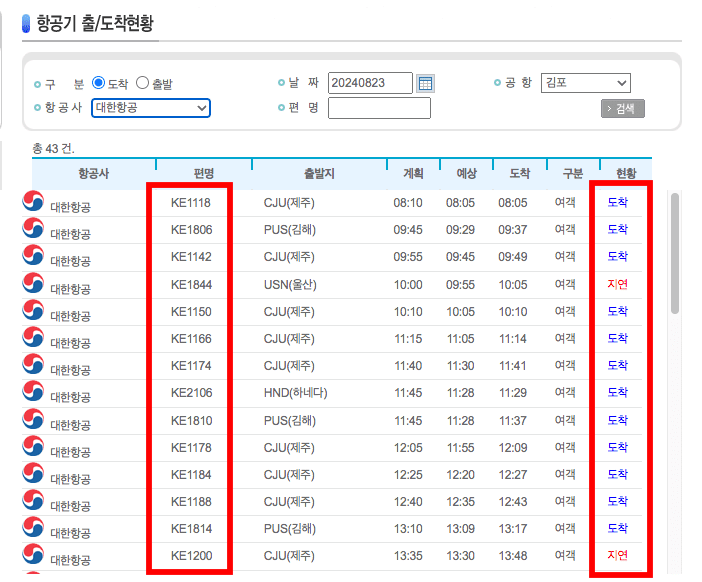Click Korean Air logo in KE1200 row
Screen dimensions: 702x582
pos(33,554)
